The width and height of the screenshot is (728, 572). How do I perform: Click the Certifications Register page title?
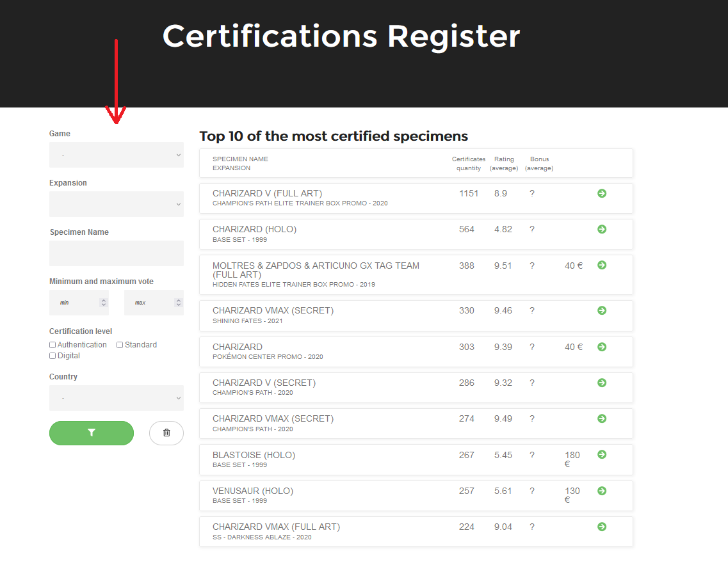pyautogui.click(x=341, y=36)
